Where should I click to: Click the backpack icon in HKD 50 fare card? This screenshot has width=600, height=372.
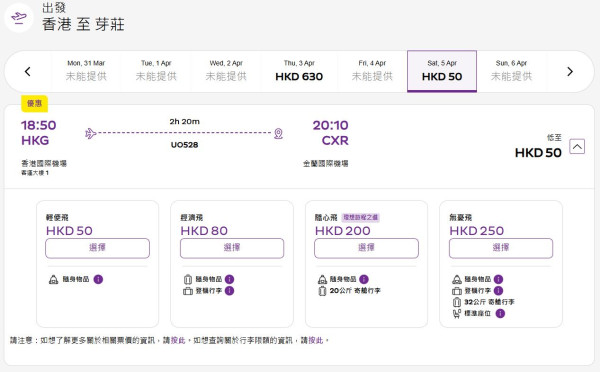pos(54,279)
